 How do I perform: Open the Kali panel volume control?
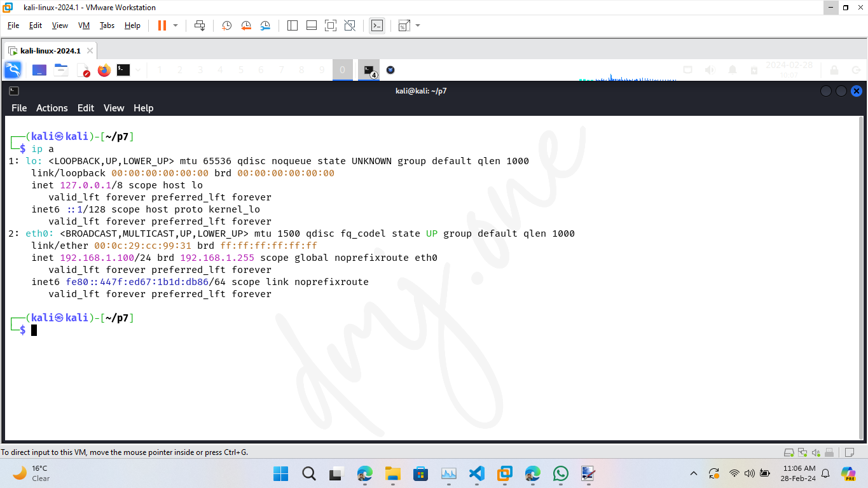[x=710, y=70]
